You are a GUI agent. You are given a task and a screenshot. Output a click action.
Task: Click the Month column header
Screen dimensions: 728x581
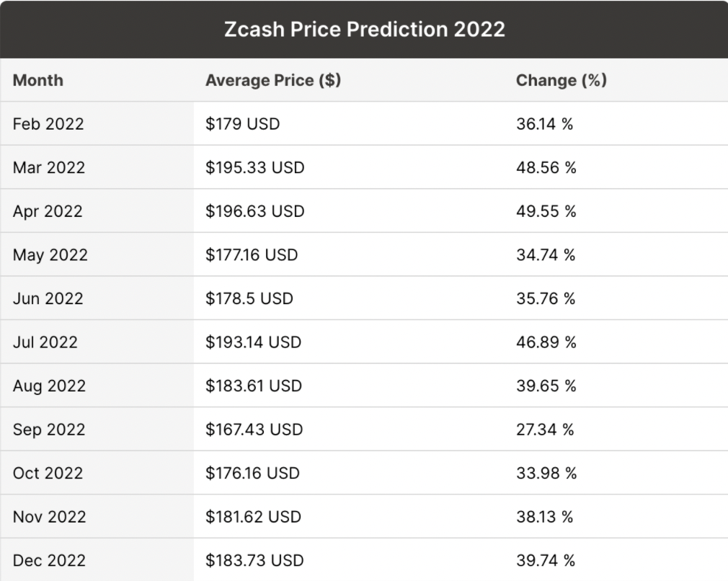point(38,80)
